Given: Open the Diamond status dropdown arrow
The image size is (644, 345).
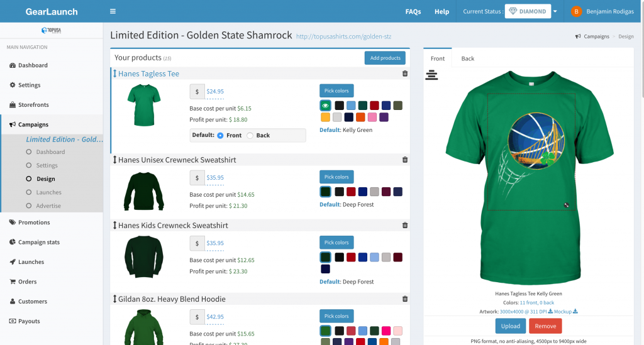Looking at the screenshot, I should [555, 11].
